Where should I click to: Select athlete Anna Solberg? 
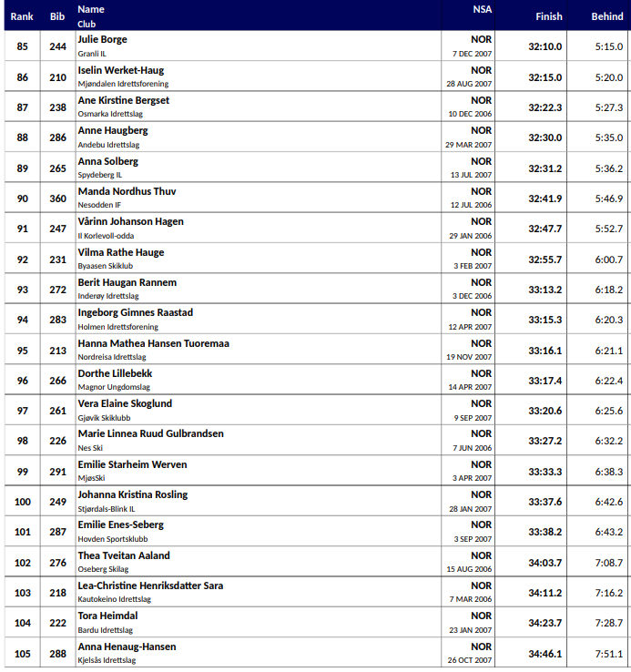(x=107, y=161)
